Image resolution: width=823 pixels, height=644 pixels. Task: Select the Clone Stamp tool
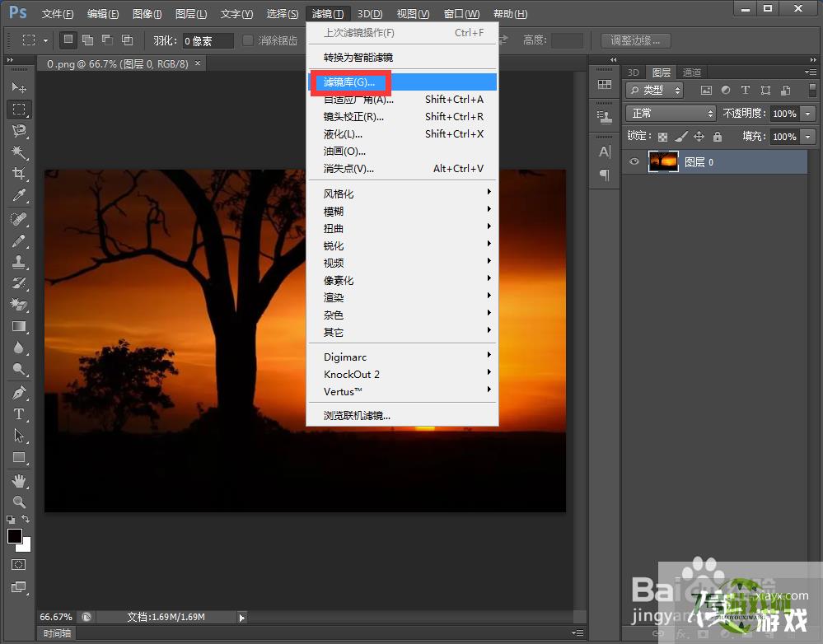point(19,261)
